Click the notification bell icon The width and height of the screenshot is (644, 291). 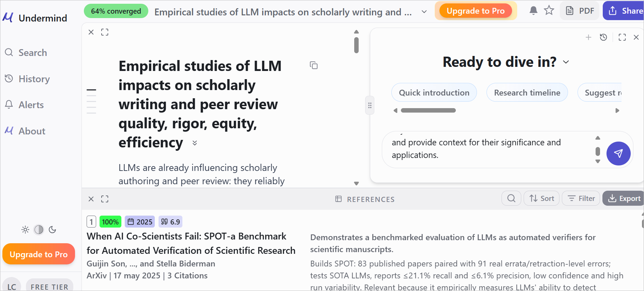tap(533, 11)
